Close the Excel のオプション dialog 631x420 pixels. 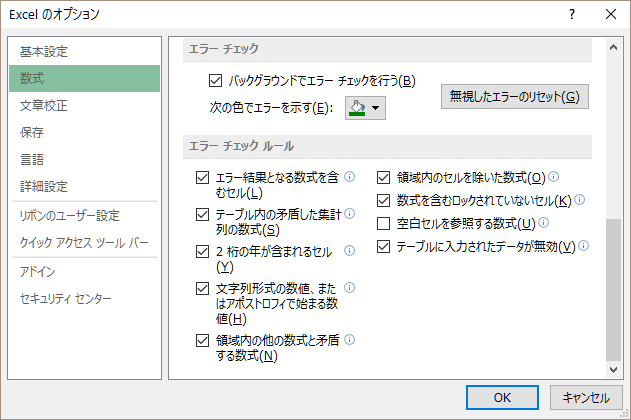[x=611, y=14]
